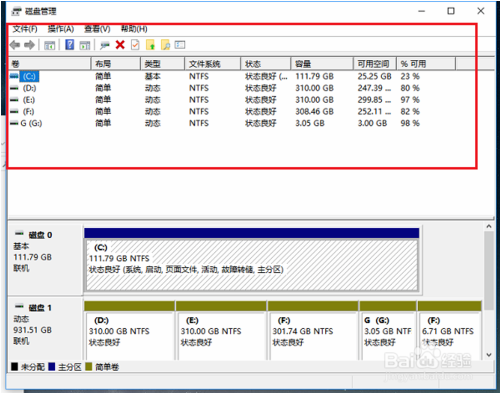Select the (D:) 310.00 GB partition on Disk 1

130,335
